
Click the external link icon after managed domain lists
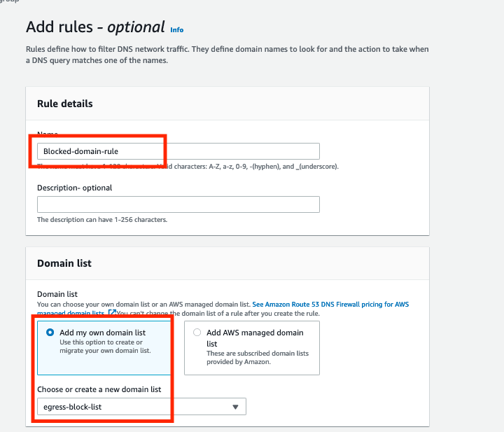(x=112, y=312)
